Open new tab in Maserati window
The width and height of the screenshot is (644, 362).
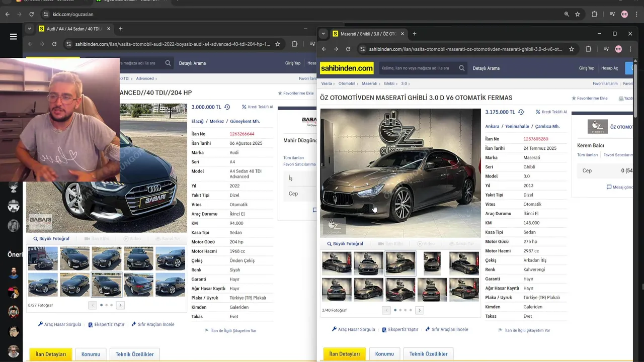[x=415, y=34]
